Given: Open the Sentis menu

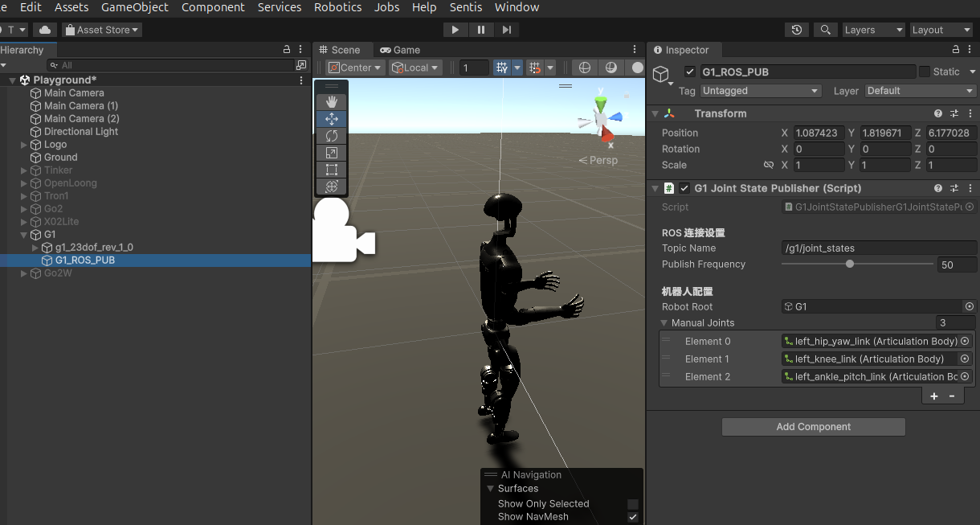Looking at the screenshot, I should tap(466, 7).
